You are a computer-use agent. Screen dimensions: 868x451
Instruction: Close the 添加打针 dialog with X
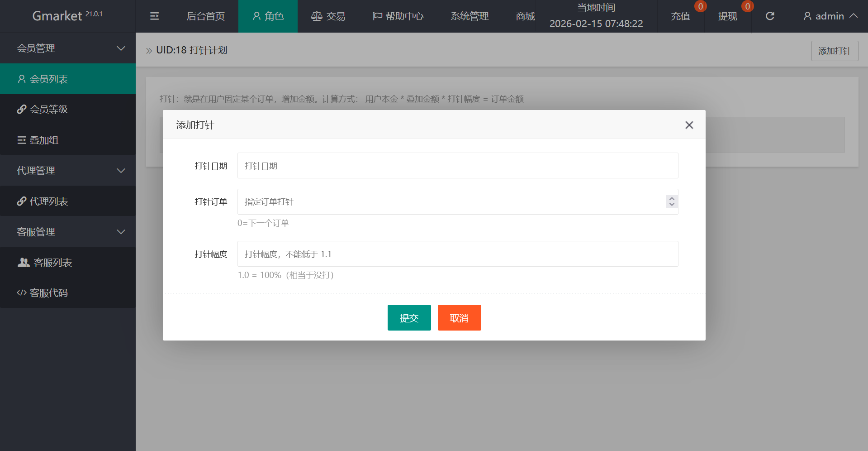tap(689, 125)
